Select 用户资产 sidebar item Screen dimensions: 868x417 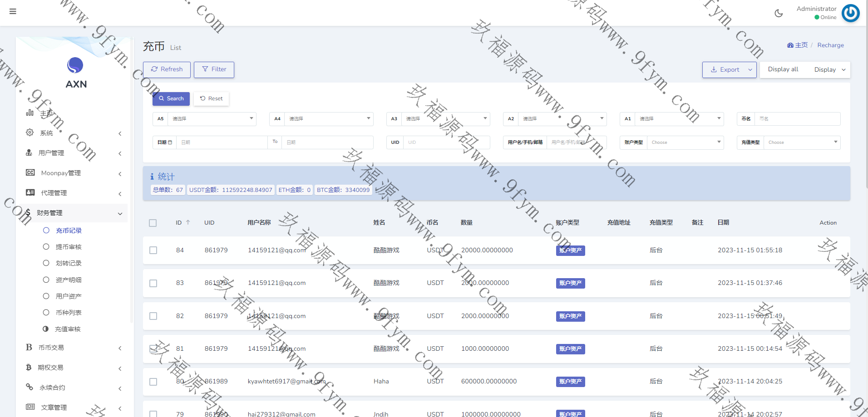tap(69, 296)
